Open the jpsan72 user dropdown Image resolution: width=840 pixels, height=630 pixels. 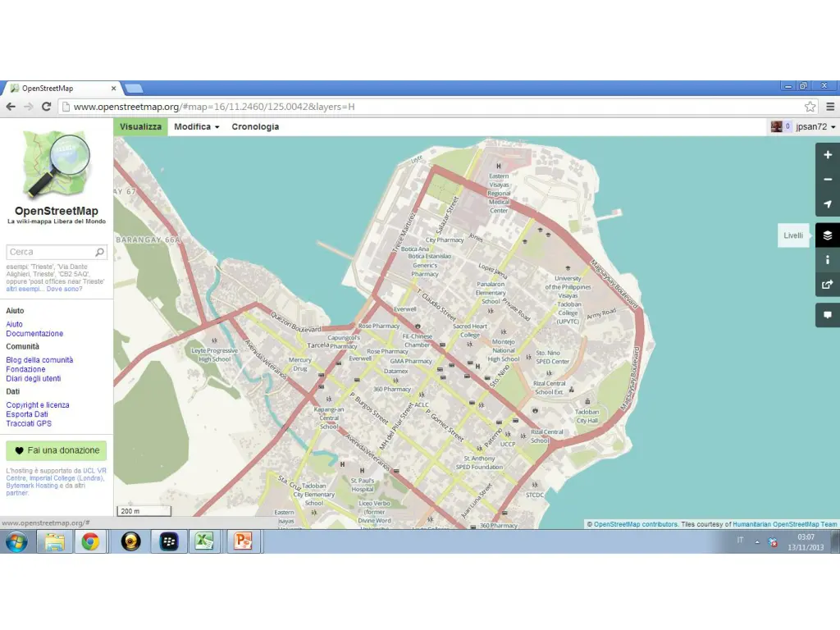pyautogui.click(x=815, y=126)
